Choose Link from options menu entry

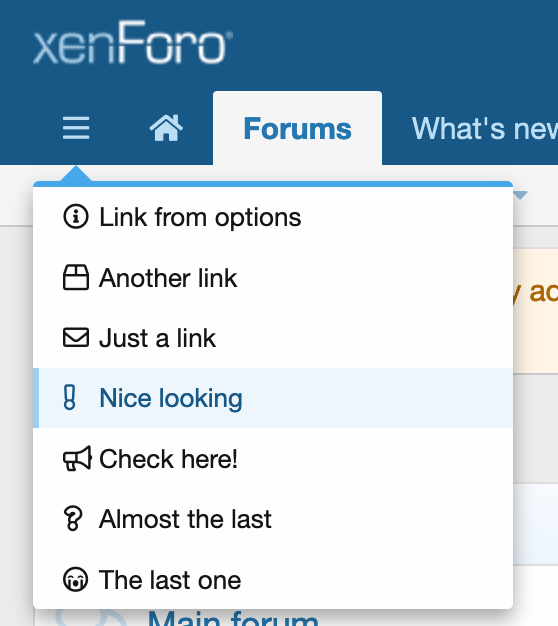tap(273, 217)
